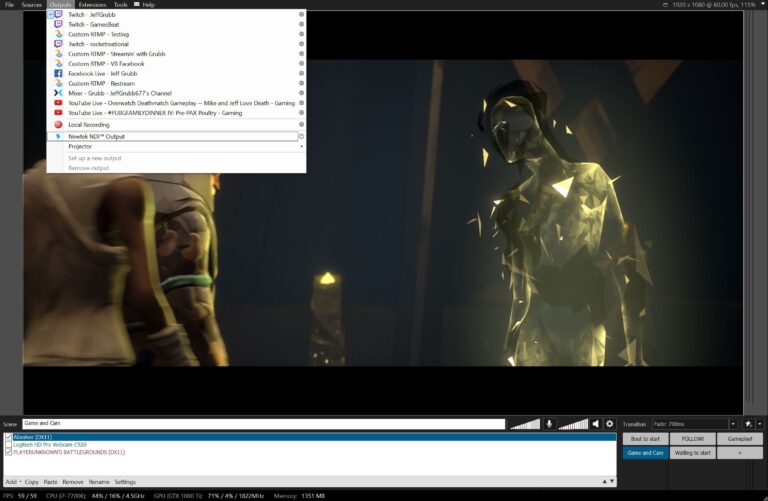The width and height of the screenshot is (768, 501).
Task: Switch to Gameplay! scene
Action: tap(740, 439)
